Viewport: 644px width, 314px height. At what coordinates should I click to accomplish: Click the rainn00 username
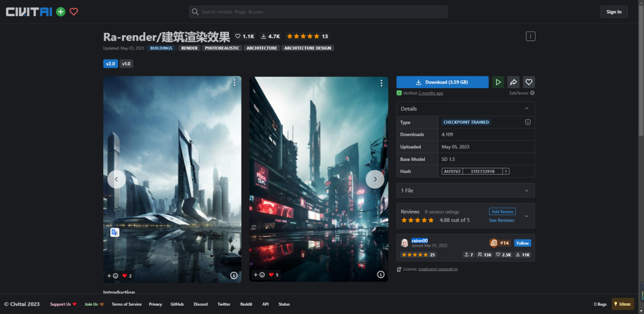point(420,241)
